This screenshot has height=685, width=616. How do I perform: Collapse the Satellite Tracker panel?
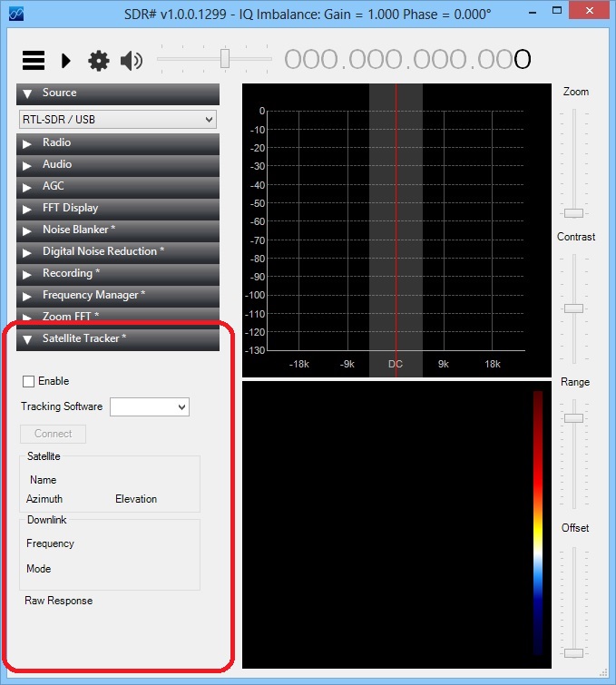pyautogui.click(x=118, y=339)
